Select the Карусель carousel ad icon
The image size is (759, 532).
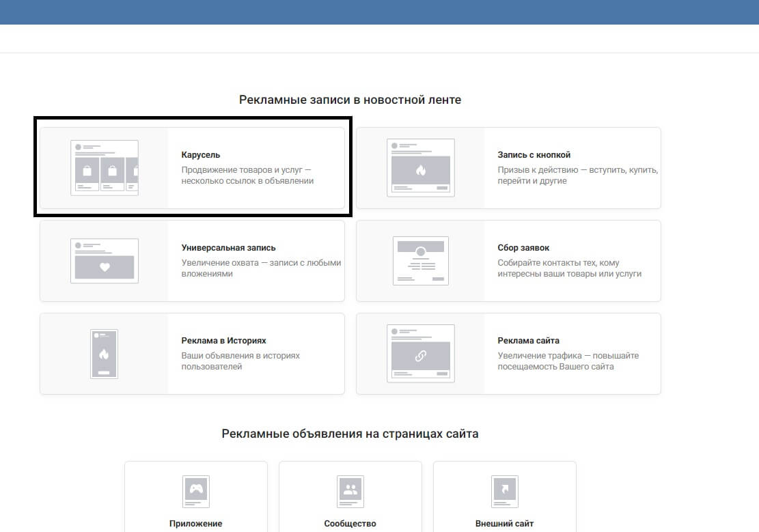pyautogui.click(x=105, y=168)
